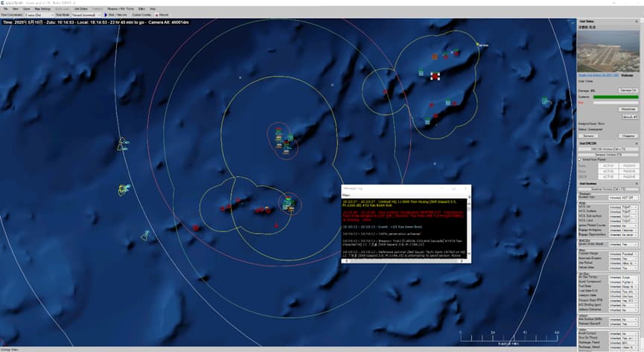
Task: Select the unit cluster at central island
Action: click(x=283, y=141)
